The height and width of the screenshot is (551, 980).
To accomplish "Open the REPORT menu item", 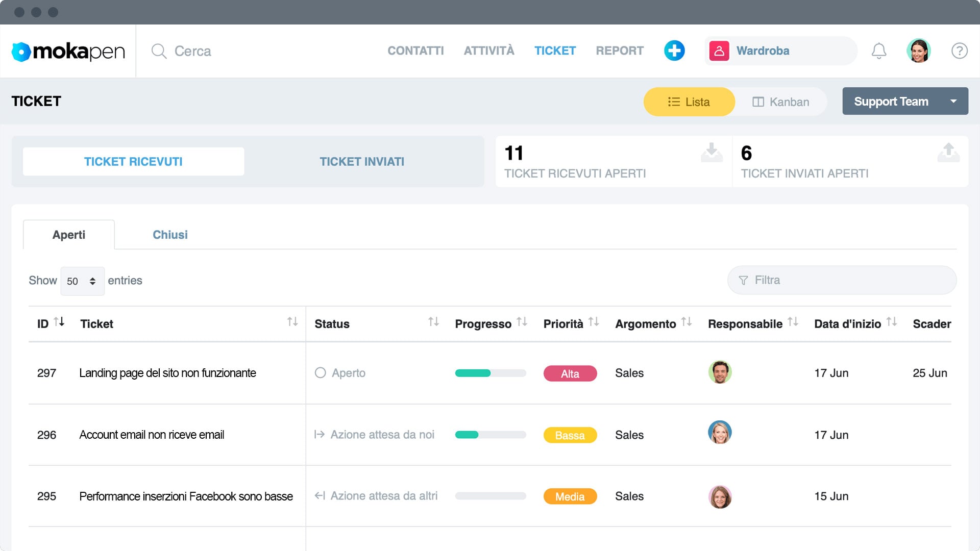I will coord(619,51).
